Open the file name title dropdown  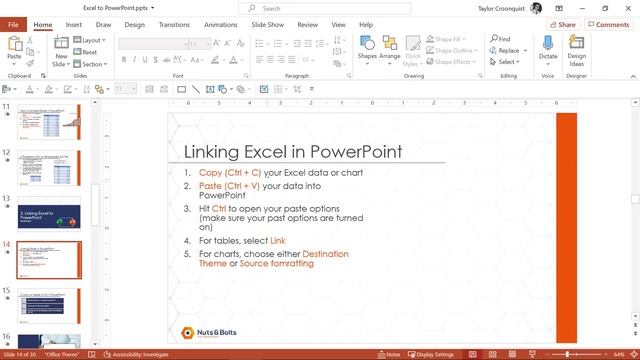[152, 8]
